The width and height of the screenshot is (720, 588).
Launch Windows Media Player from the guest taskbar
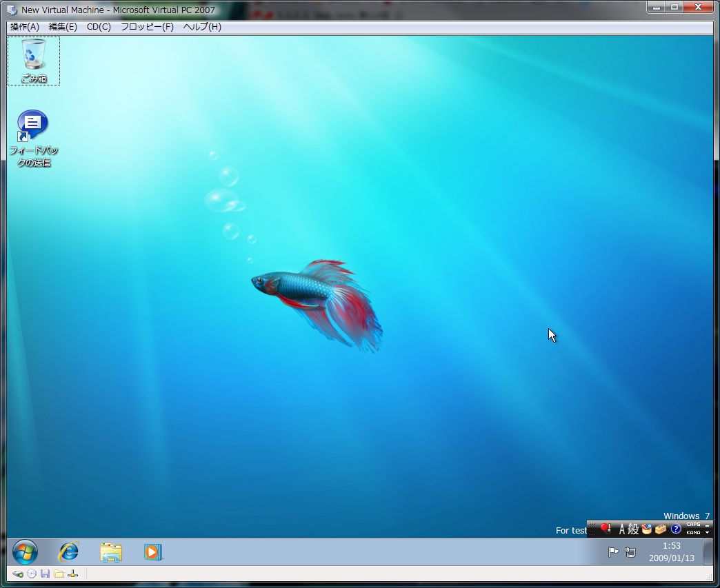pyautogui.click(x=153, y=551)
